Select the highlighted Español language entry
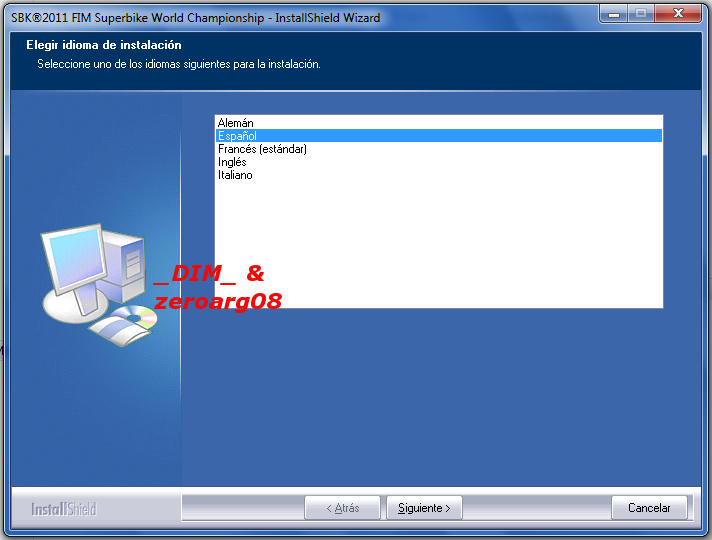712x540 pixels. point(439,135)
